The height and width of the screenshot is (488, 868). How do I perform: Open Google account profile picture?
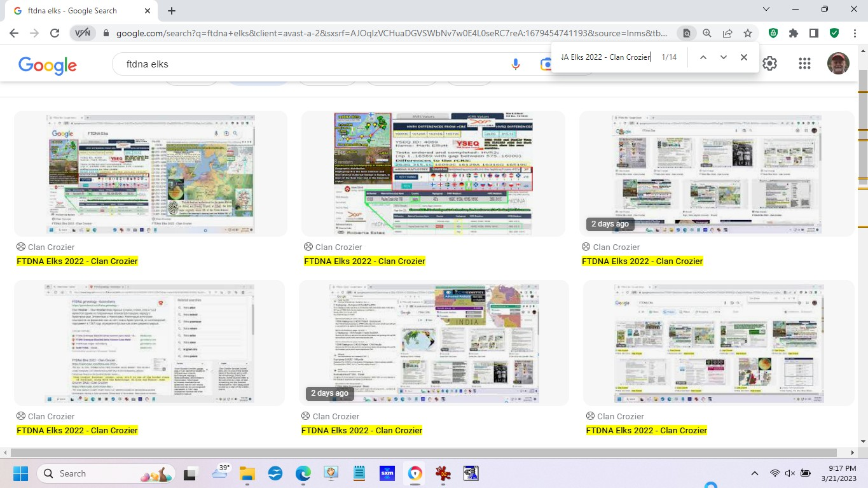coord(838,64)
